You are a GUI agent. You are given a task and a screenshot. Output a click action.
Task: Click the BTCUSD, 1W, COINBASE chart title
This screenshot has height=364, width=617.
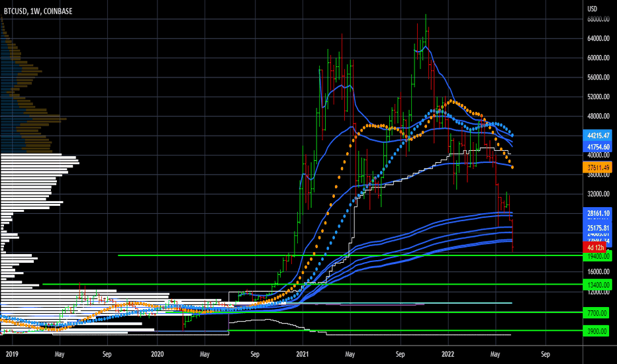point(38,11)
